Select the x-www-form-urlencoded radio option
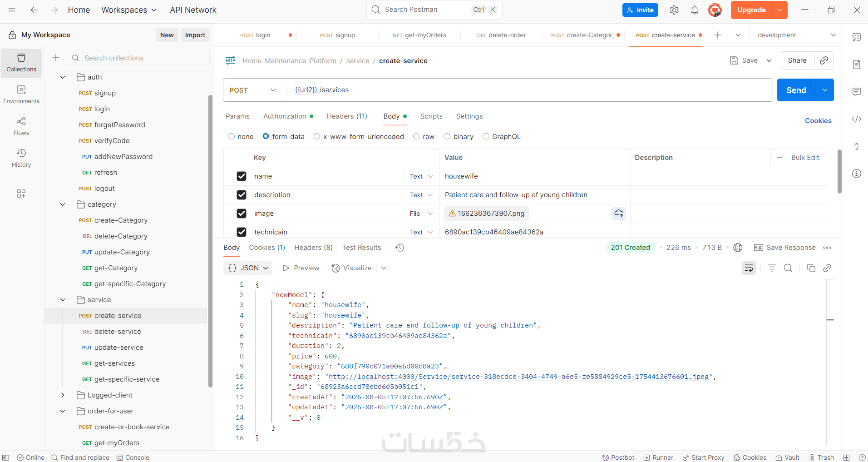Image resolution: width=868 pixels, height=462 pixels. (x=317, y=137)
